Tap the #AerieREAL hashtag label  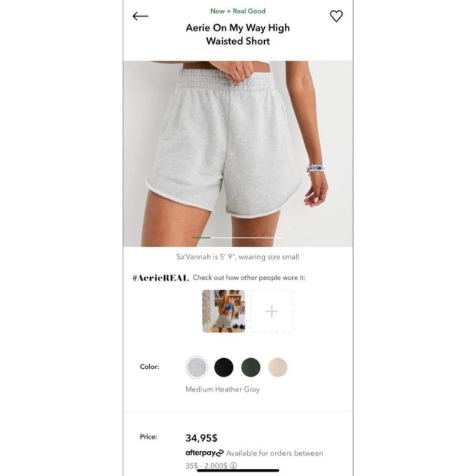pos(161,278)
